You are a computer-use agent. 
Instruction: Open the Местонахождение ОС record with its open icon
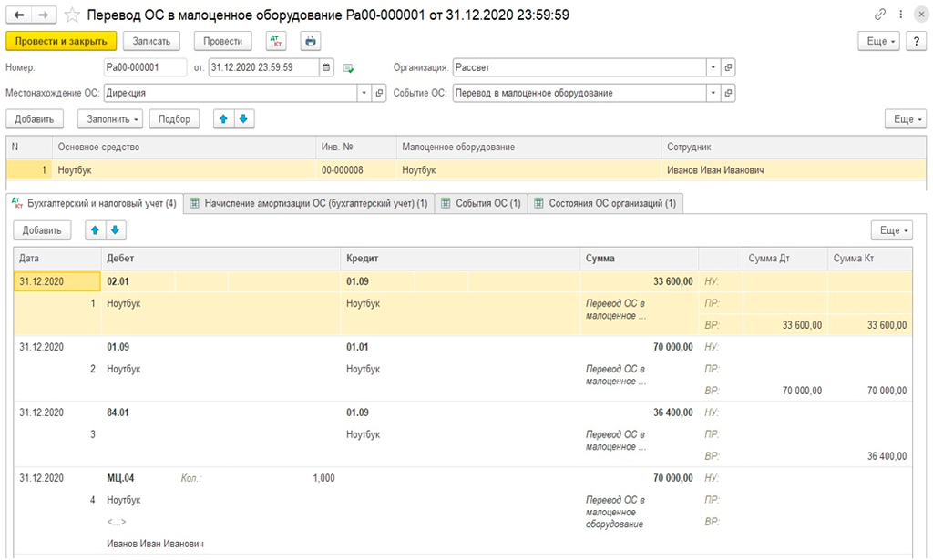pos(379,93)
